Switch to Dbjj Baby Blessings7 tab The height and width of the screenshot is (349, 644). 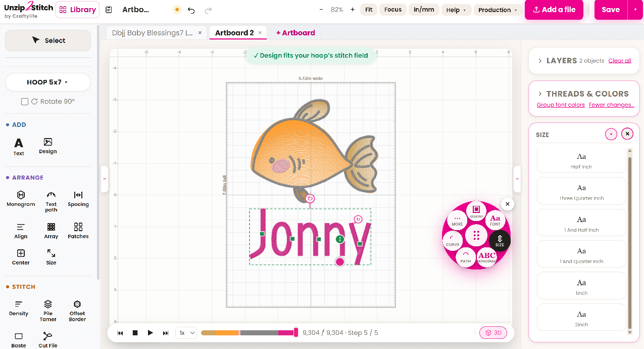[152, 33]
